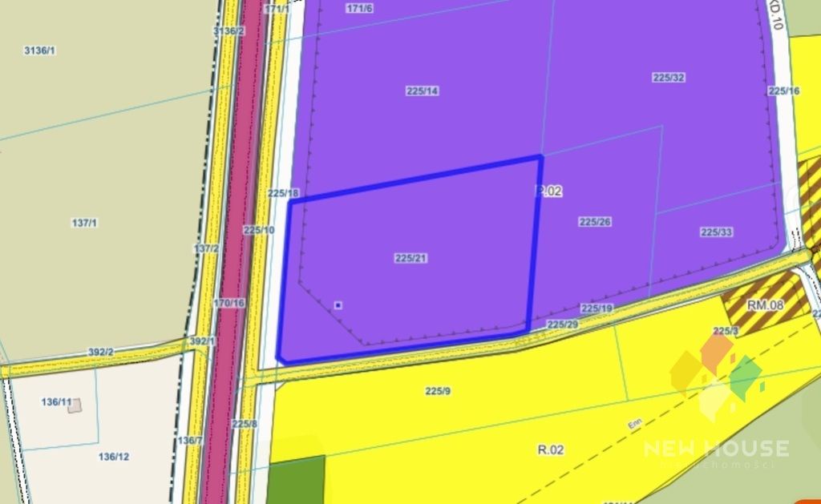Click R.02 zone label in yellow area
The image size is (821, 504).
551,450
